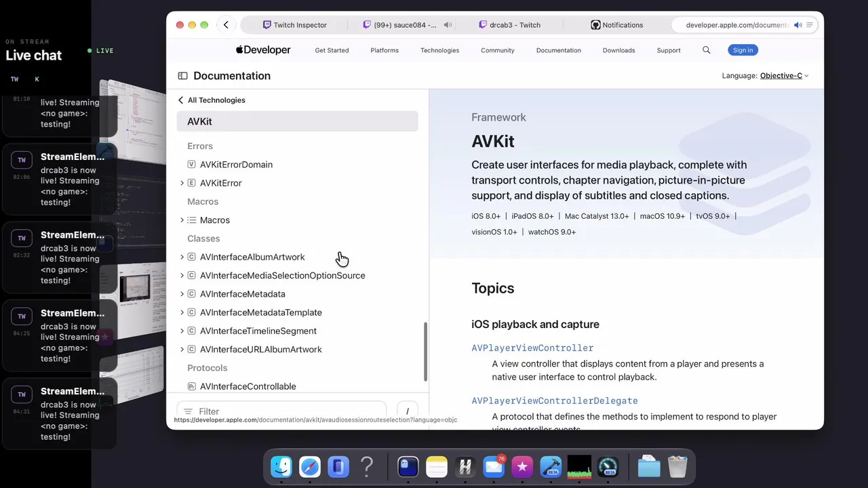Expand AVInterfaceURLAlbumArtwork disclosure arrow

tap(182, 350)
